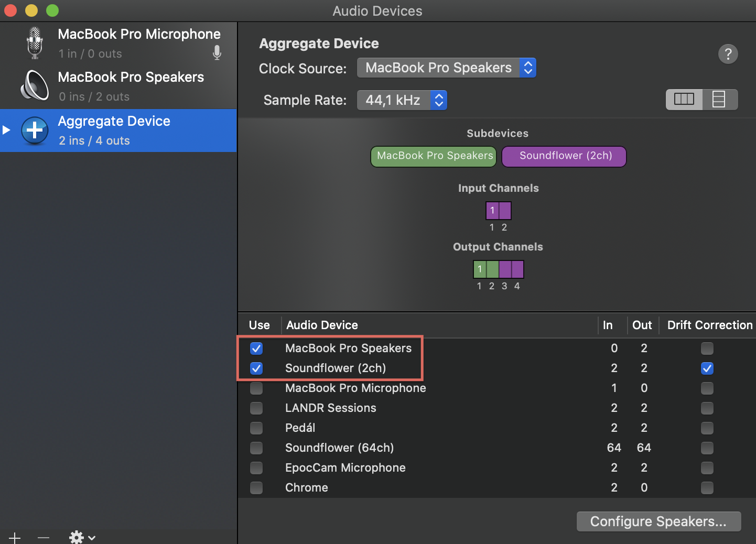Select the LANDR Sessions row name

331,408
